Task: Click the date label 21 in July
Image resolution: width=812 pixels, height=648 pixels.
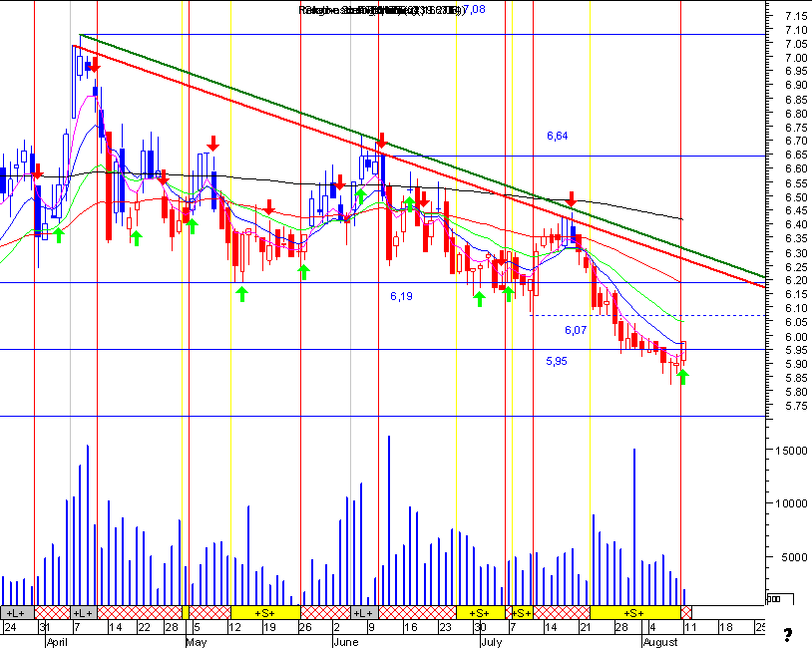Action: tap(587, 627)
